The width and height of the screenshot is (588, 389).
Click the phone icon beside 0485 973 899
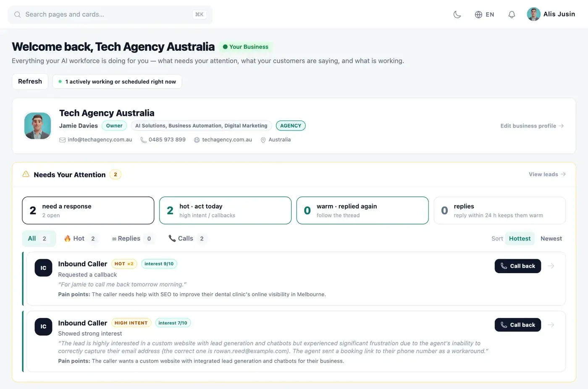click(x=143, y=140)
